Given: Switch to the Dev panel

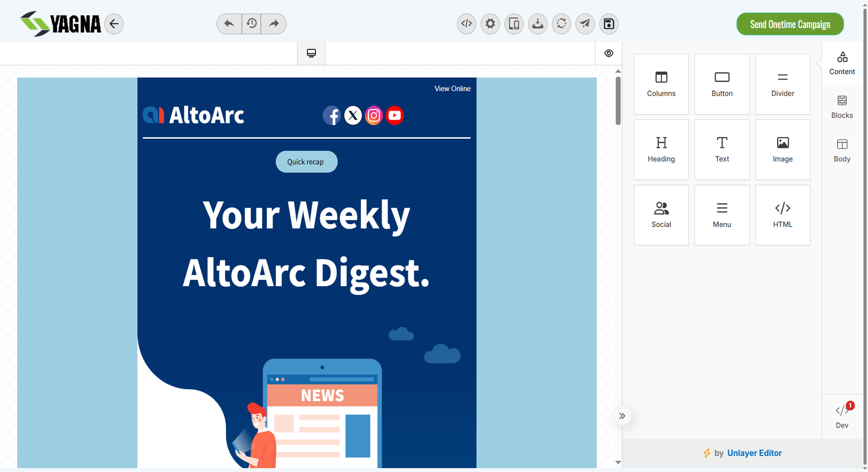Looking at the screenshot, I should coord(842,415).
